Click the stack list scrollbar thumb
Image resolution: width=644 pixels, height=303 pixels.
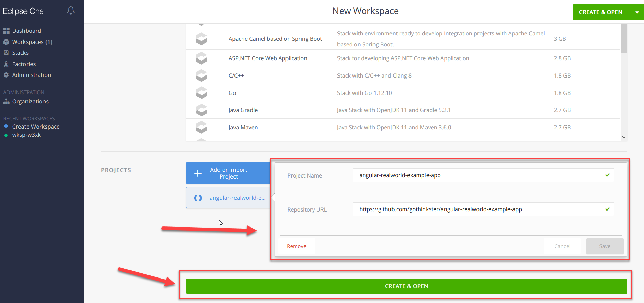(x=624, y=38)
